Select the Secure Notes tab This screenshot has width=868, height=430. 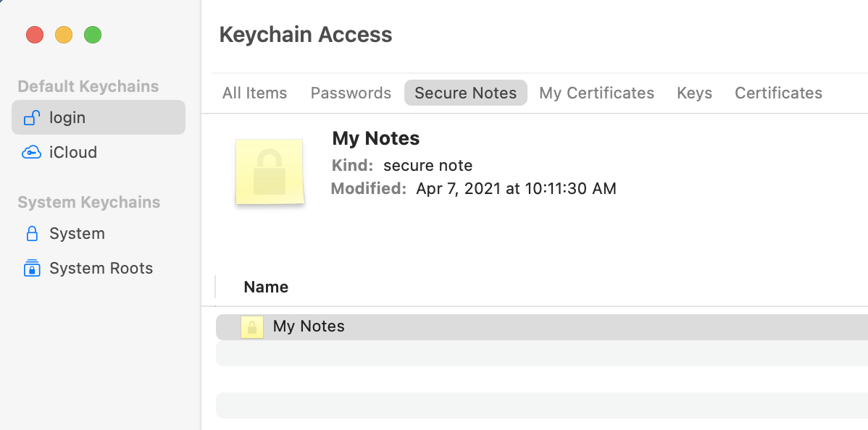click(465, 93)
